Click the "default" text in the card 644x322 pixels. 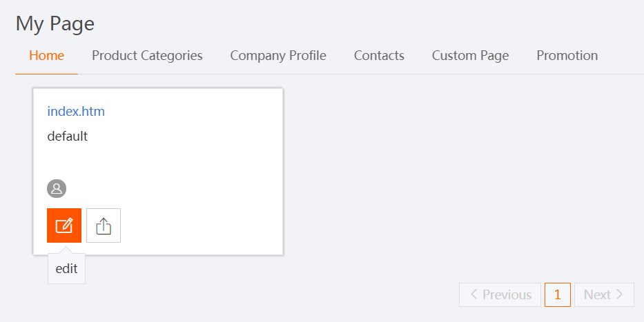(68, 137)
